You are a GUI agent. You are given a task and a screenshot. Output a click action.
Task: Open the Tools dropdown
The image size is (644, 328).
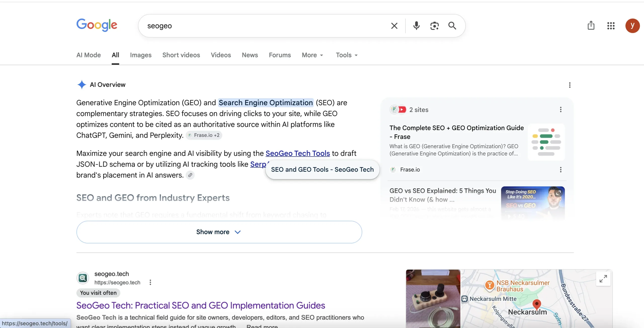347,55
